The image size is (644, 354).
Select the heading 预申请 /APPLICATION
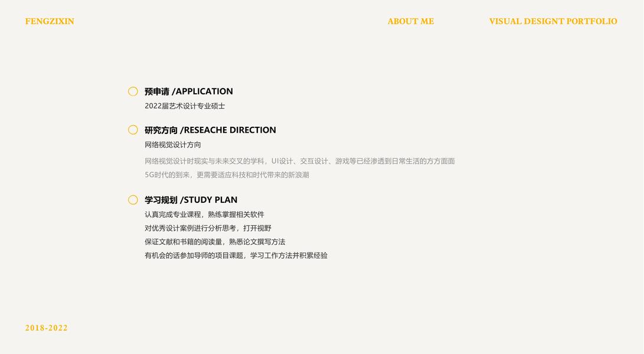pos(188,91)
